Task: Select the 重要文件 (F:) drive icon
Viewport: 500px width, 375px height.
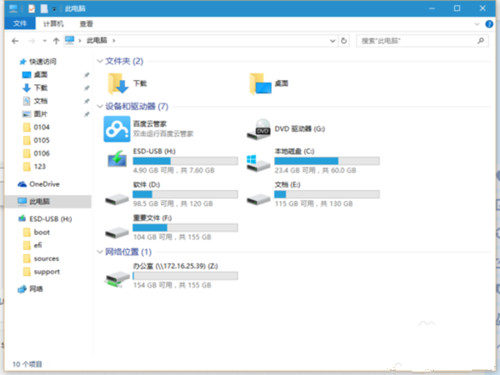Action: 117,232
